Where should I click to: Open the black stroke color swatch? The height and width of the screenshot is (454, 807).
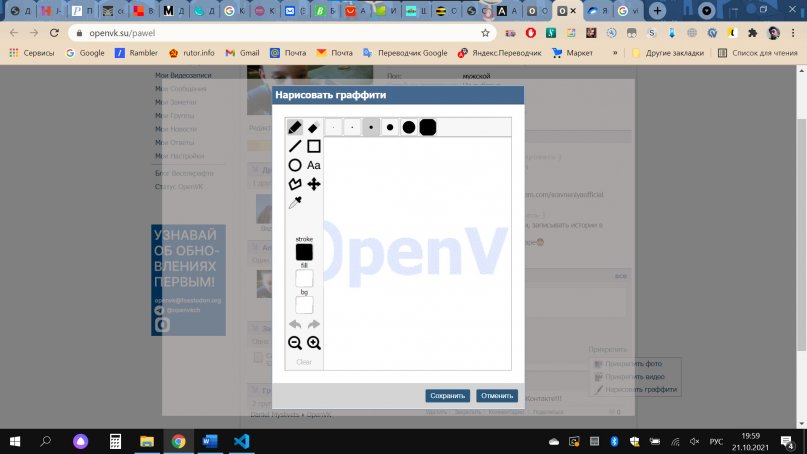pos(304,252)
